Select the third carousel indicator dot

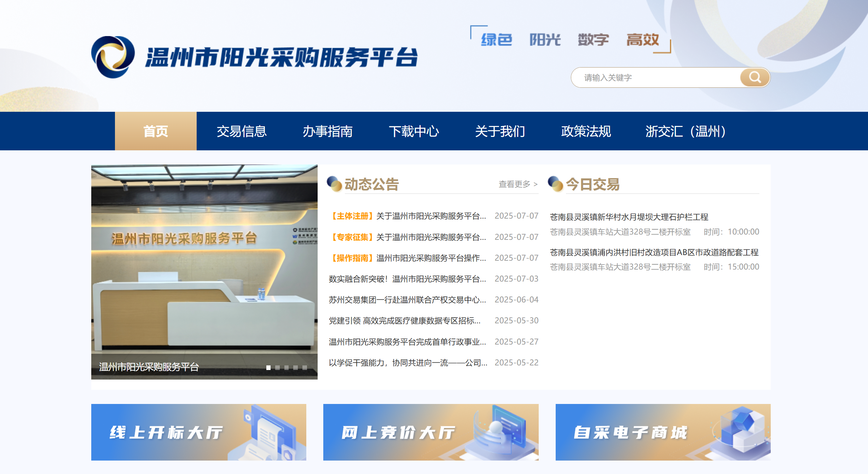pos(287,368)
